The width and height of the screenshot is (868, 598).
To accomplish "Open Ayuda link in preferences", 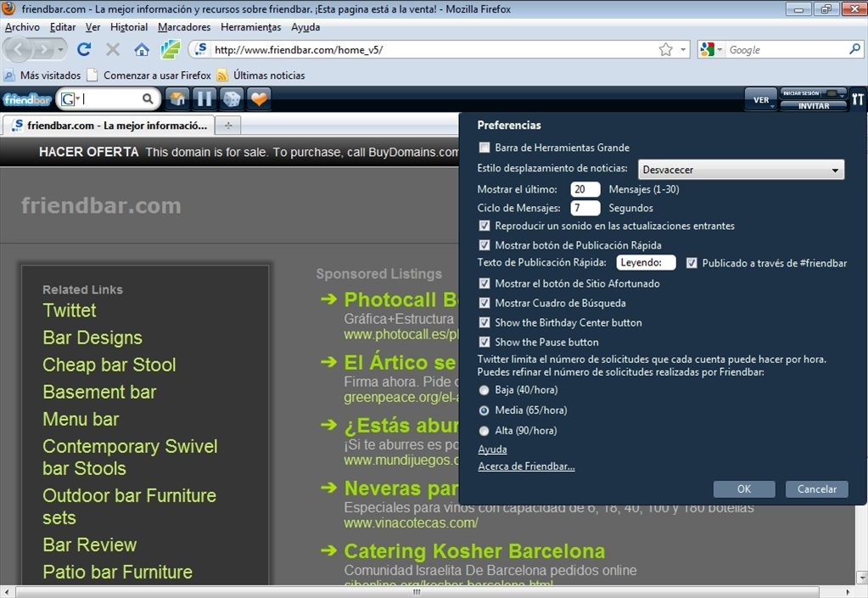I will (492, 450).
